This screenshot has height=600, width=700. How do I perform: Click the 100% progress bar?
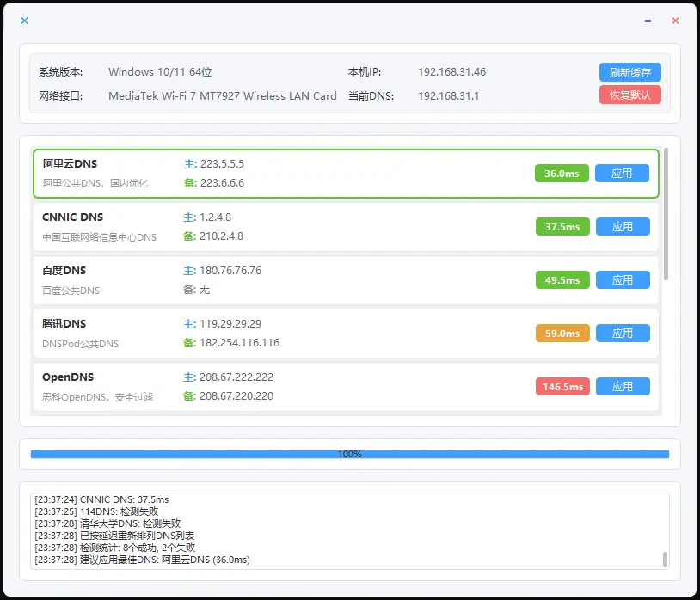349,454
